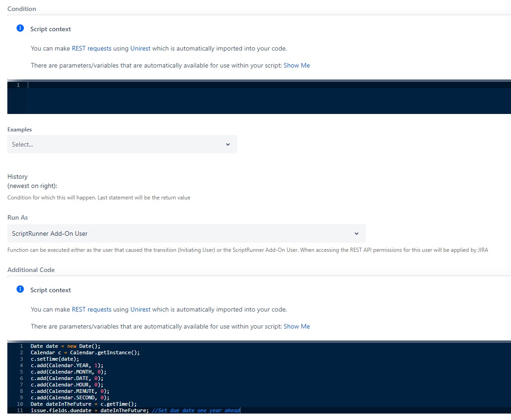
Task: Open the Examples Select dropdown chevron
Action: 228,144
